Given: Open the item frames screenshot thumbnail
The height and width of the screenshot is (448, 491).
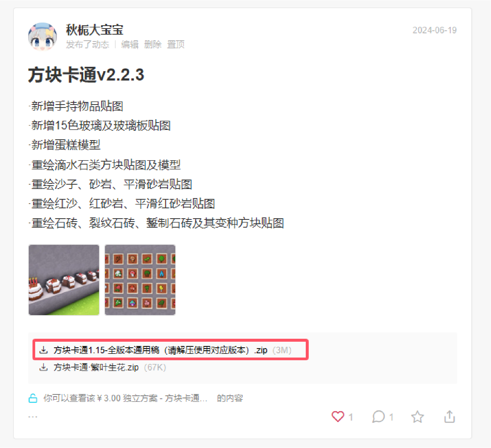Looking at the screenshot, I should pos(140,280).
